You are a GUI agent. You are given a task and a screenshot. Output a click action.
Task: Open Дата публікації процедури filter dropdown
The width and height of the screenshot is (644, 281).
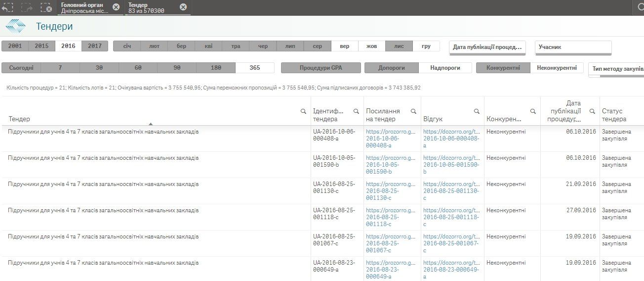487,47
